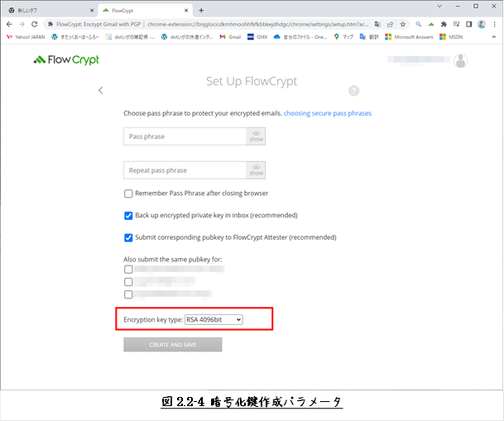Toggle the browser side panel icon
Image resolution: width=504 pixels, height=421 pixels.
pos(469,25)
